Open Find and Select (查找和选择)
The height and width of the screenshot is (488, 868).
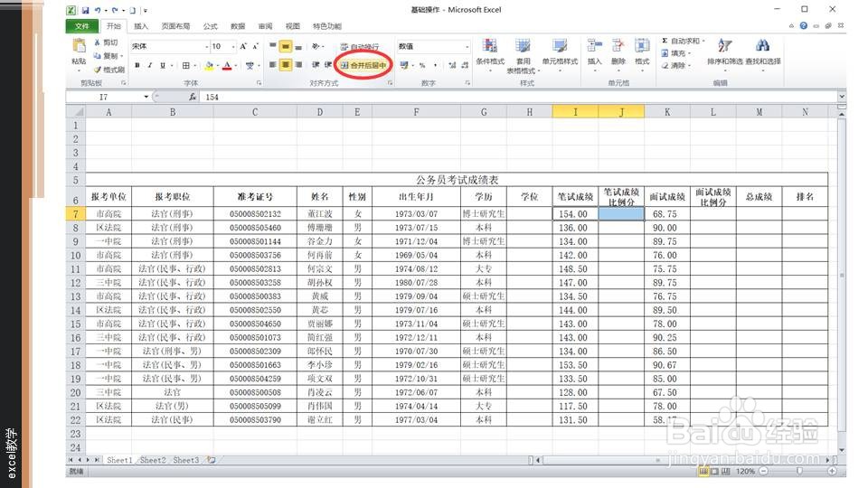[763, 53]
